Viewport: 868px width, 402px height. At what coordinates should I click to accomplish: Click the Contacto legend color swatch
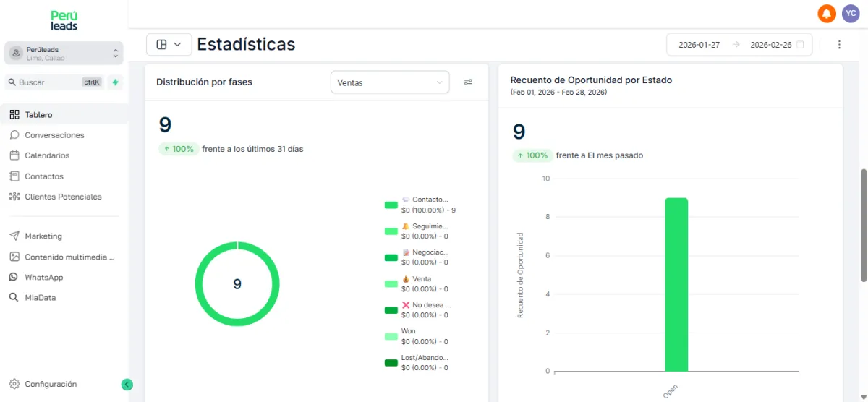tap(391, 205)
